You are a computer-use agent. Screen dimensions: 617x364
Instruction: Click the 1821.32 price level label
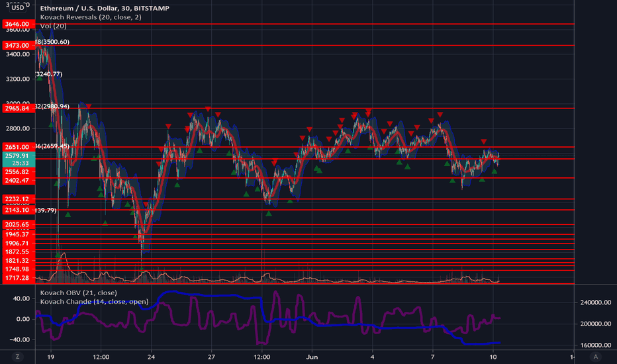(x=19, y=261)
